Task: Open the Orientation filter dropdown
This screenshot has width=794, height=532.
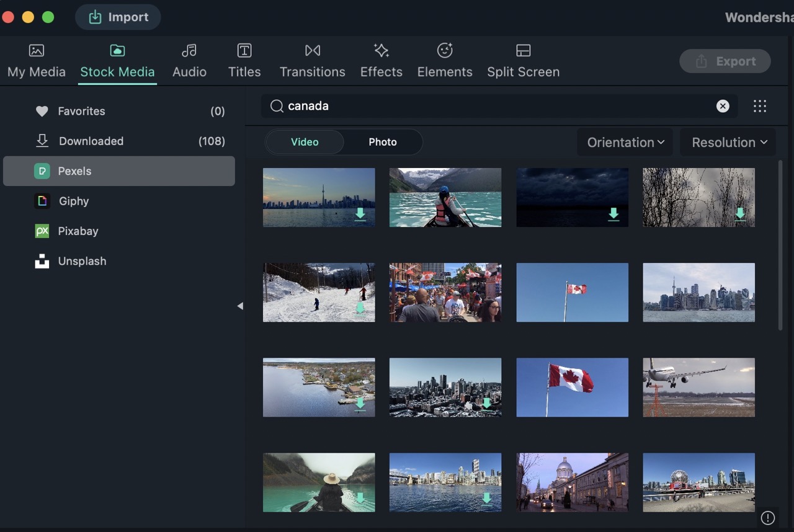Action: (x=625, y=141)
